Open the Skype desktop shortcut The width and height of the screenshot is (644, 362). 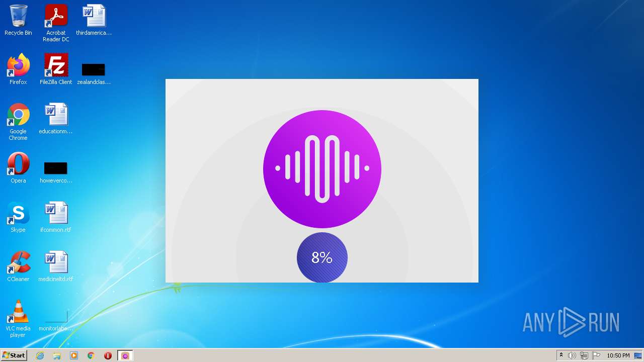pos(18,217)
